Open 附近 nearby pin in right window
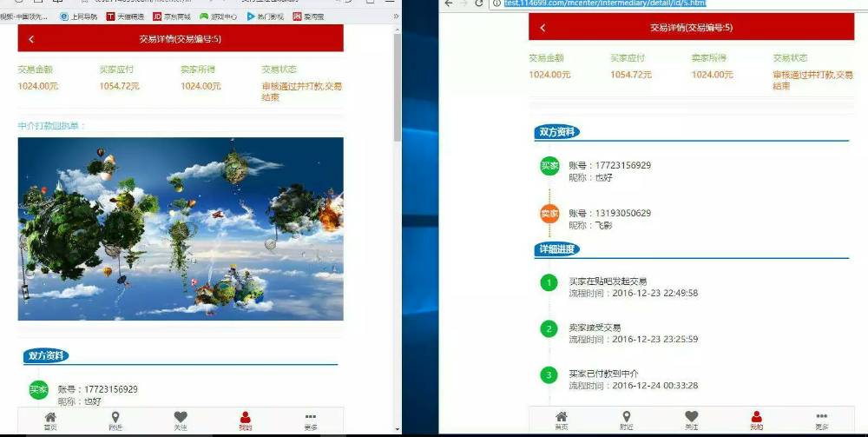Viewport: 868px width, 437px height. coord(626,420)
